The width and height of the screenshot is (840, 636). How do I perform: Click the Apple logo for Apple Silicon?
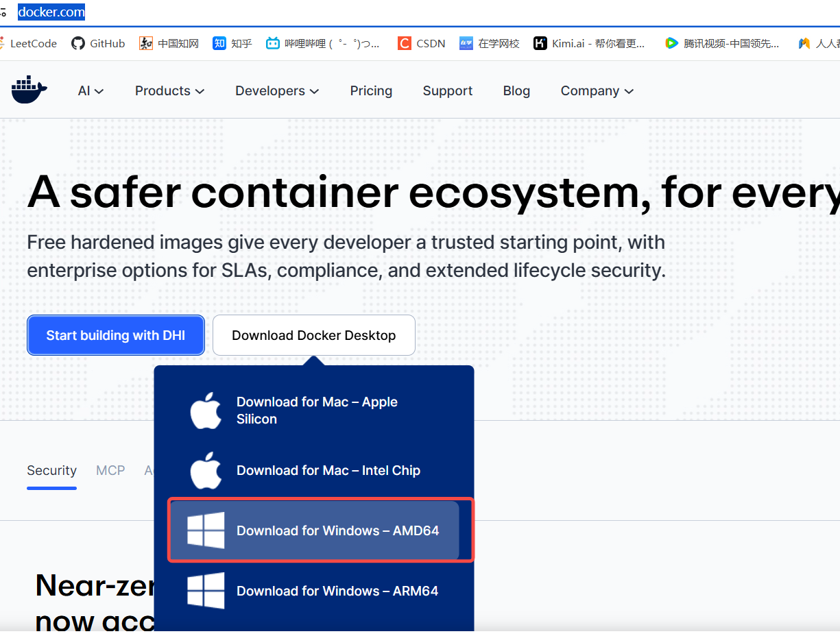click(206, 411)
